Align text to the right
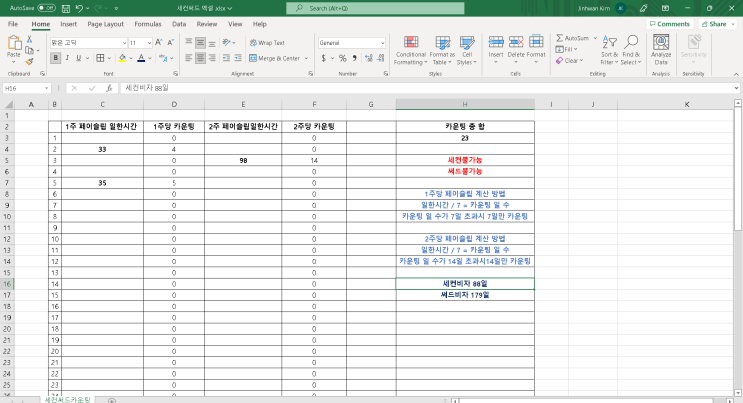 point(212,58)
